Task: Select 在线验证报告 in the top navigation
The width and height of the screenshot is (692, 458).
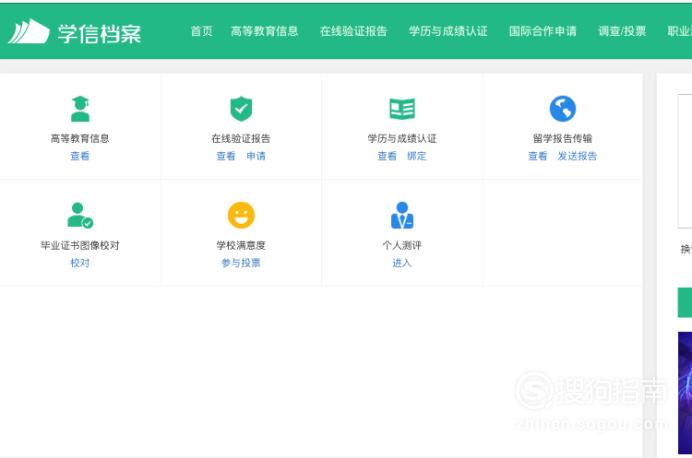Action: [353, 31]
